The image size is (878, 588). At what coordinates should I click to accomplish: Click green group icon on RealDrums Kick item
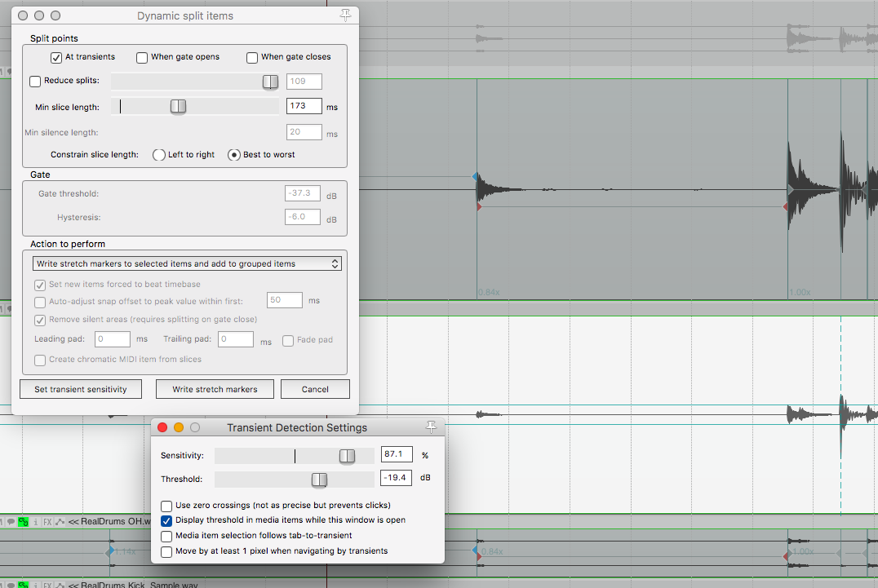(23, 584)
